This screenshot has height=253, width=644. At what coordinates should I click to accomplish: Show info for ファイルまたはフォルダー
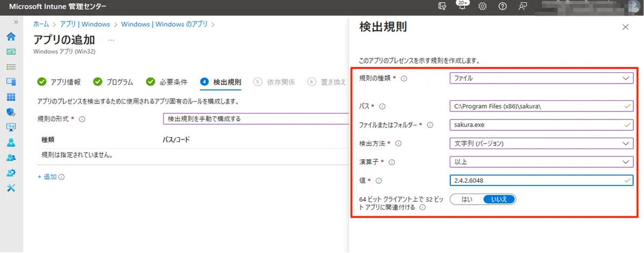[430, 125]
